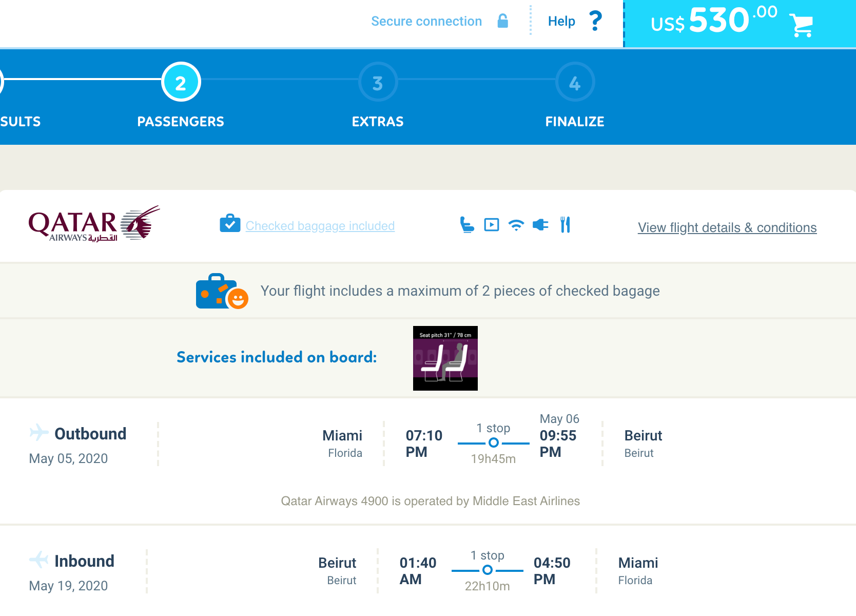Open View flight details & conditions
Image resolution: width=856 pixels, height=616 pixels.
[727, 227]
